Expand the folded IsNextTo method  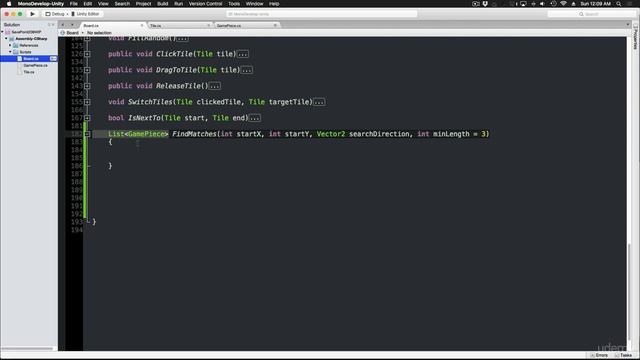click(87, 118)
